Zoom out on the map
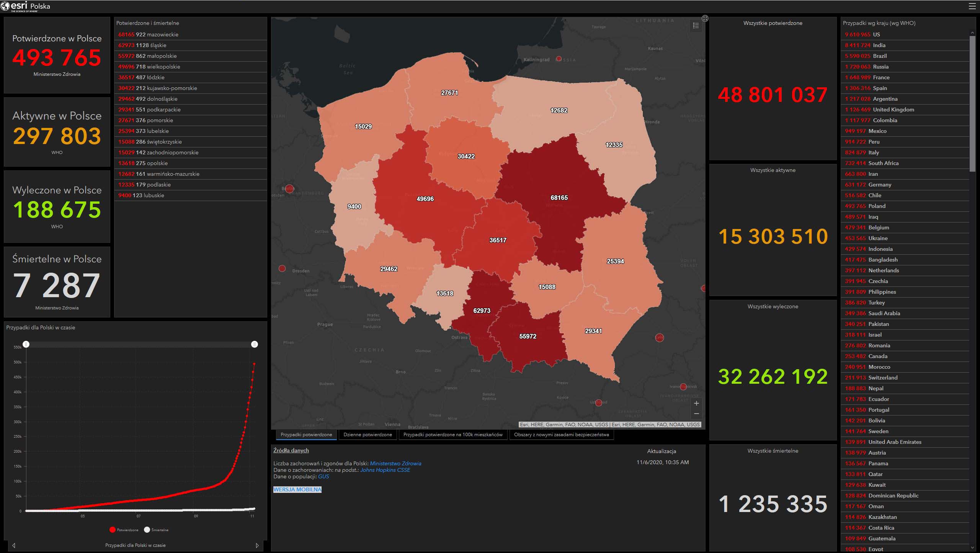Screen dimensions: 980x553 click(x=696, y=414)
